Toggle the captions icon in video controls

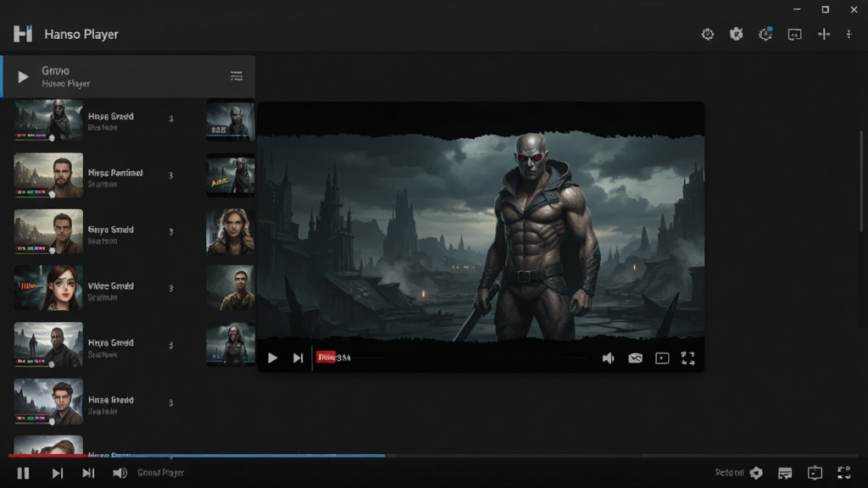tap(635, 358)
